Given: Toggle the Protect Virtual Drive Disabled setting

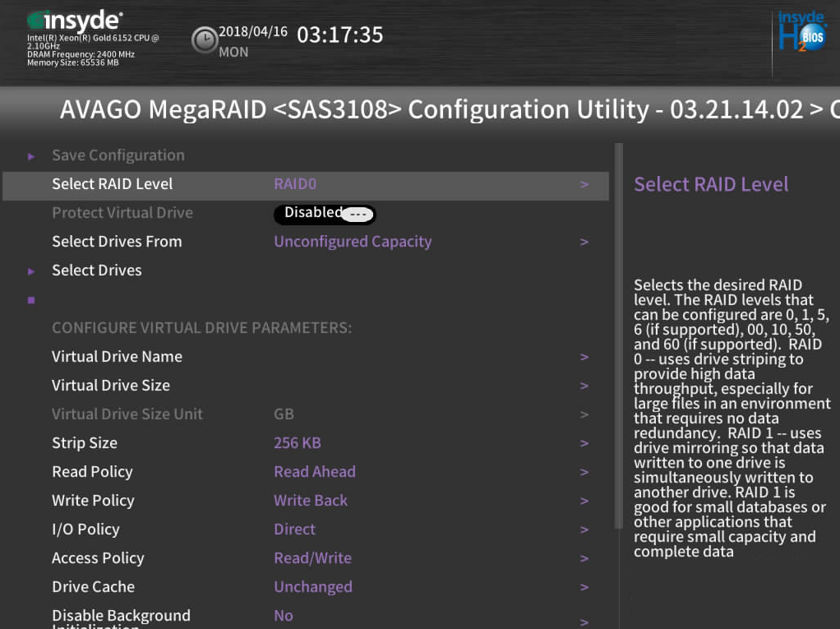Looking at the screenshot, I should pos(324,214).
